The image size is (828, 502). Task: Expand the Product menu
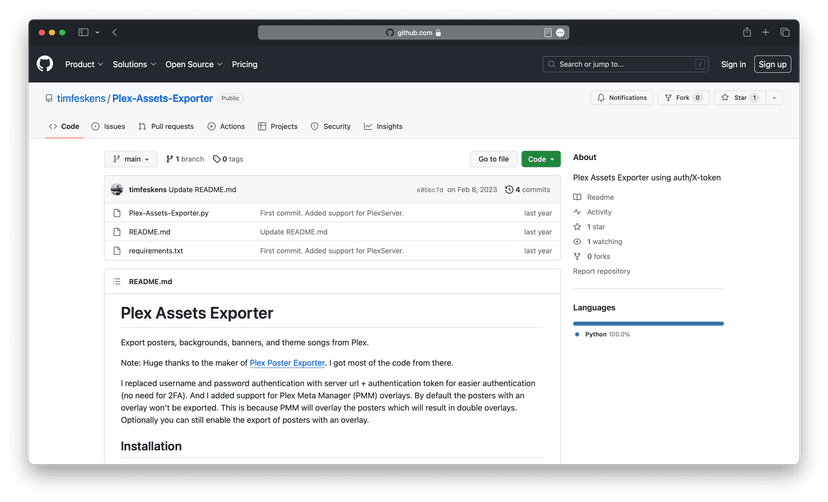click(x=84, y=64)
